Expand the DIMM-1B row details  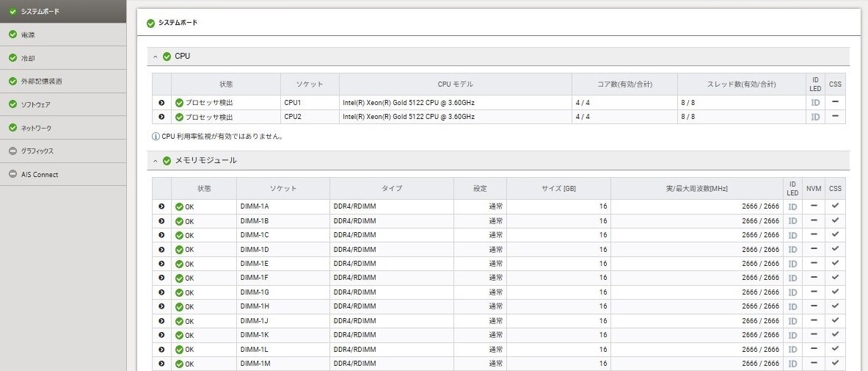(161, 220)
